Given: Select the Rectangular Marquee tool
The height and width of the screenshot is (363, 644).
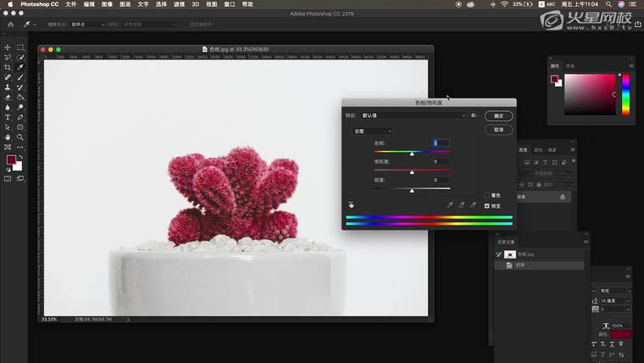Looking at the screenshot, I should pos(20,47).
